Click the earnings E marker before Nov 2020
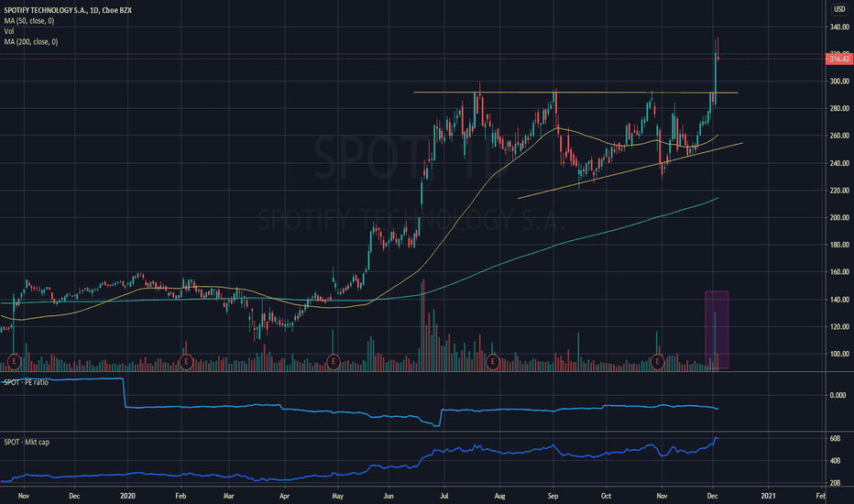Screen dimensions: 854x504 657,361
